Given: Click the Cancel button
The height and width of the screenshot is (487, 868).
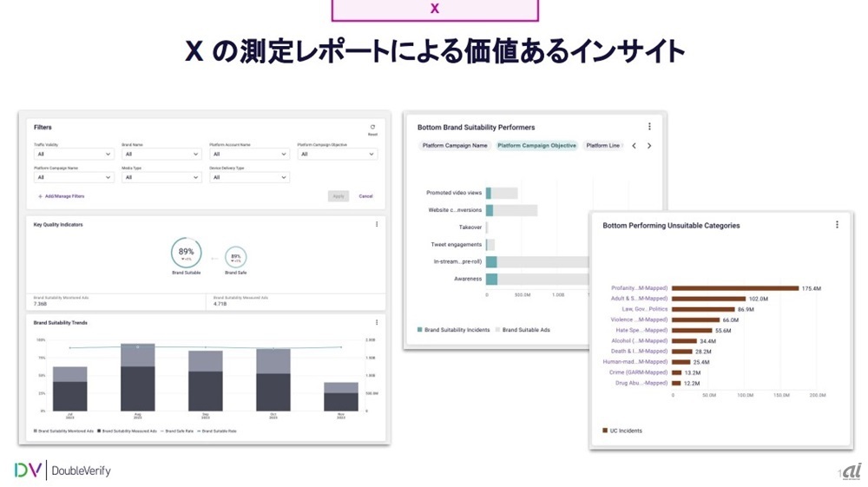Looking at the screenshot, I should [x=366, y=196].
